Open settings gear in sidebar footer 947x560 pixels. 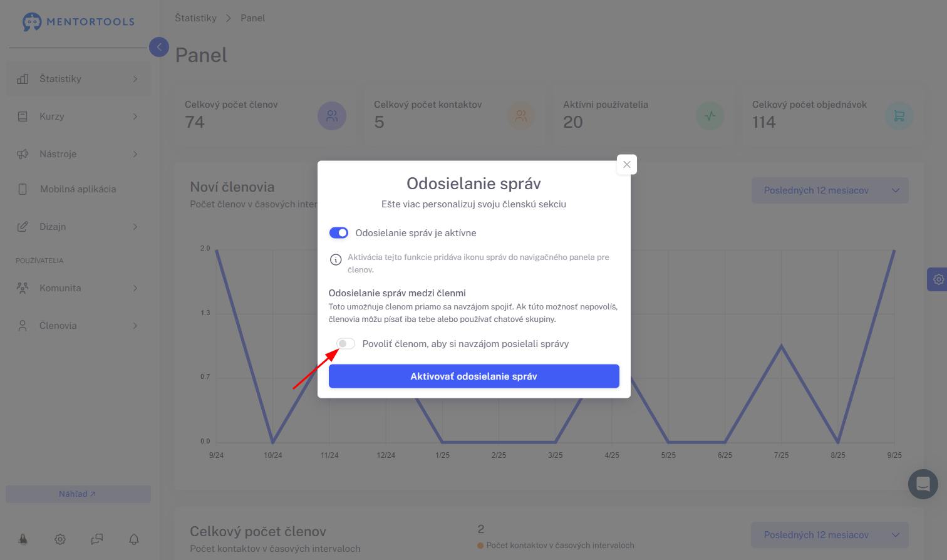[60, 539]
